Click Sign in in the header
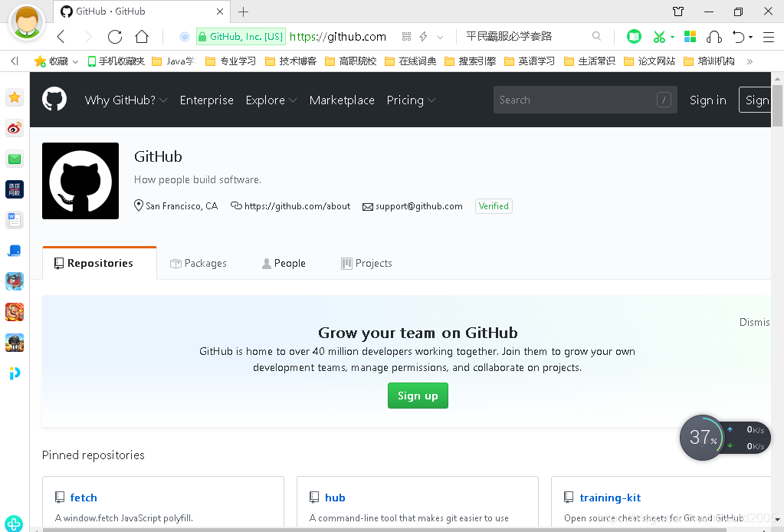784x532 pixels. 707,100
